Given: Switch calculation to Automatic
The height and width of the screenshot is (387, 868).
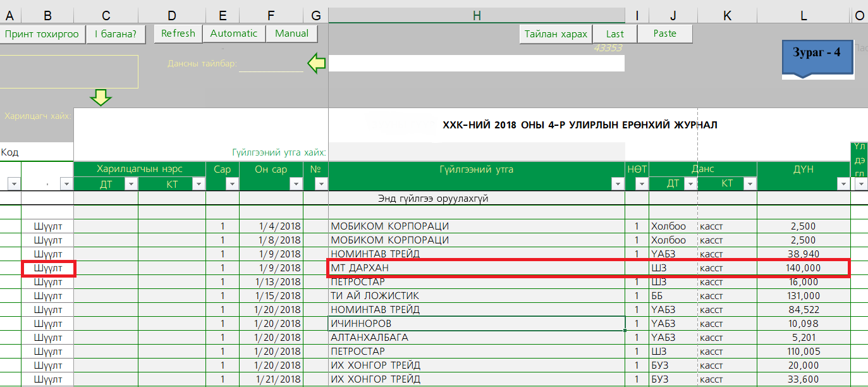Looking at the screenshot, I should [234, 34].
